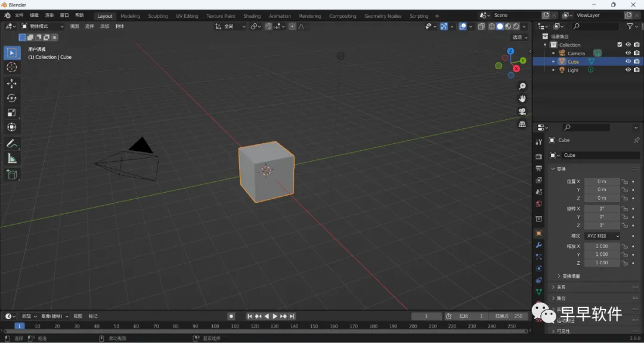The width and height of the screenshot is (644, 343).
Task: Hide the Light using its eye icon
Action: click(628, 70)
